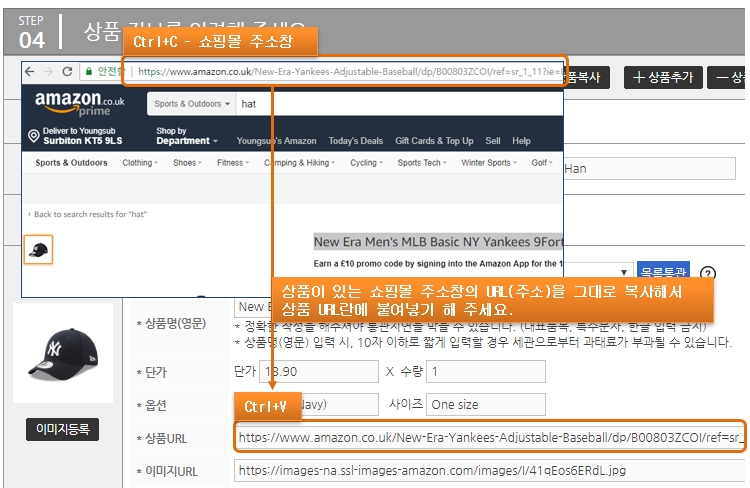Open the dropdown arrow beside 목록통관
Image resolution: width=750 pixels, height=488 pixels.
624,272
